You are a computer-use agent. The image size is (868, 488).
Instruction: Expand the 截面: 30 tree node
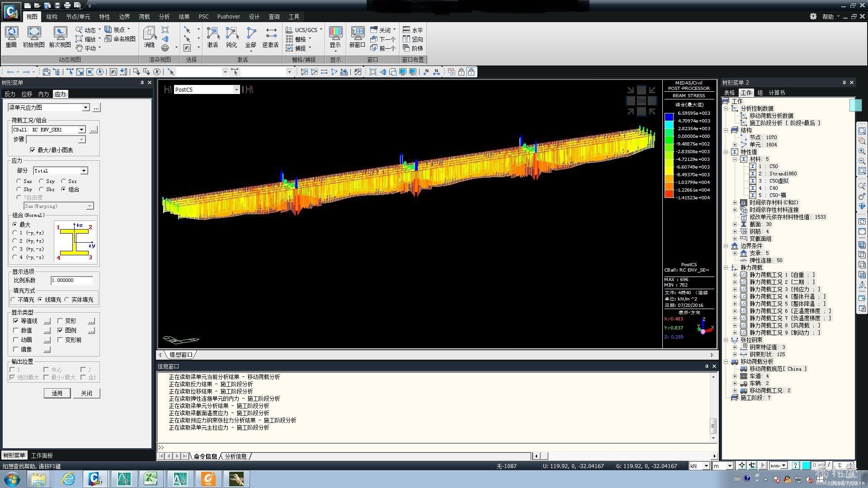pyautogui.click(x=735, y=224)
